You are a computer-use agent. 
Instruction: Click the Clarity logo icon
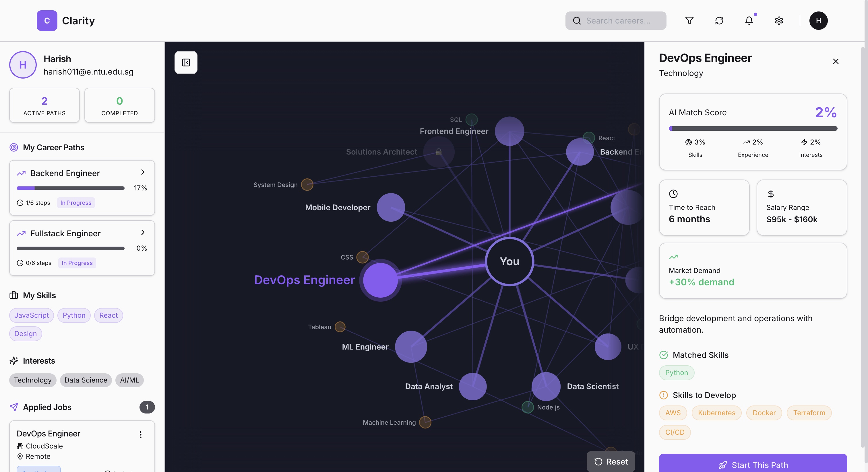coord(47,21)
